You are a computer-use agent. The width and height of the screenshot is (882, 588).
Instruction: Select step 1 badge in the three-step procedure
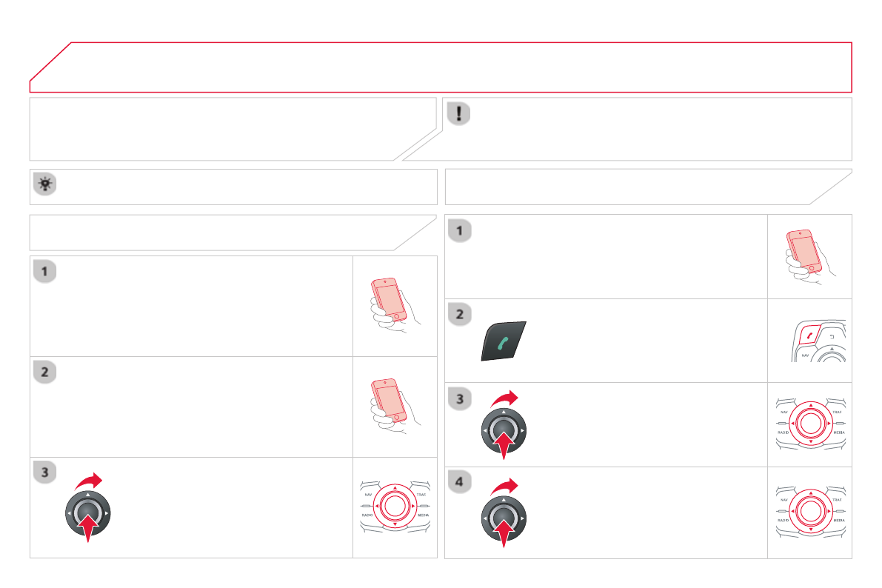(x=45, y=272)
